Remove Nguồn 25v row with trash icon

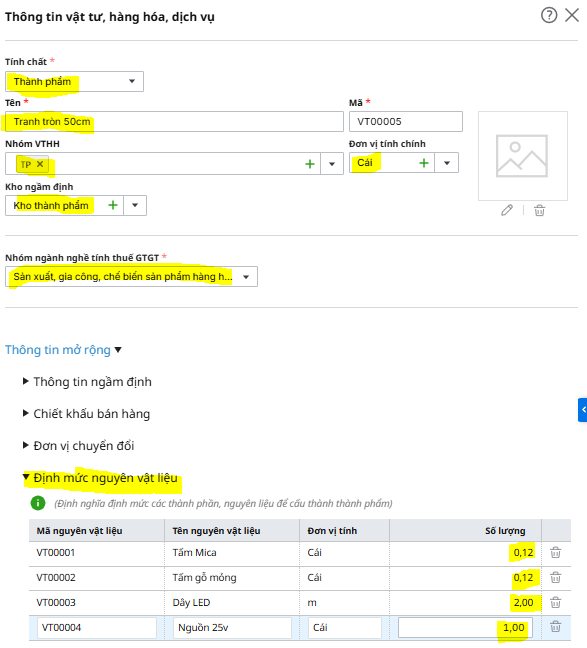(x=556, y=627)
